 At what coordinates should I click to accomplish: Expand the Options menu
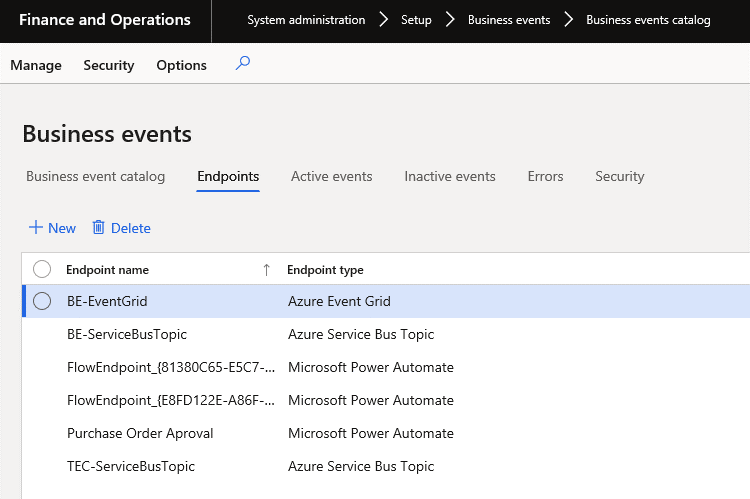181,65
